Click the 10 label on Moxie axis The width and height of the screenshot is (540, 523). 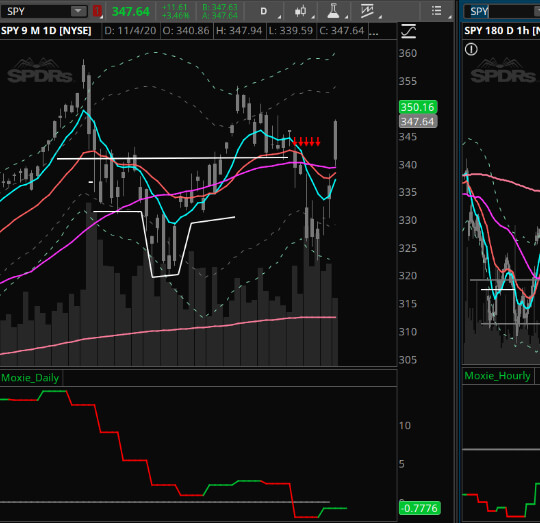coord(405,426)
